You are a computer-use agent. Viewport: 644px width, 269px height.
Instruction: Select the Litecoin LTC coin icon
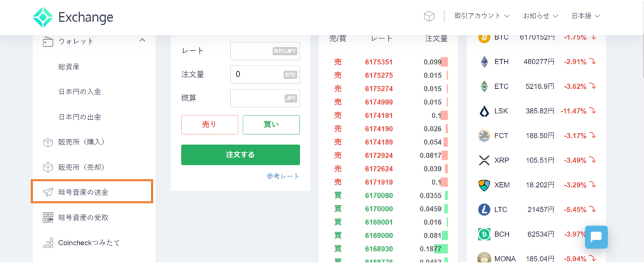tap(484, 209)
